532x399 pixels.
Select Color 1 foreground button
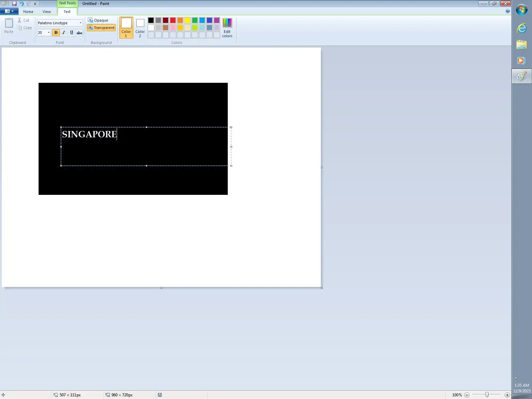(x=126, y=28)
